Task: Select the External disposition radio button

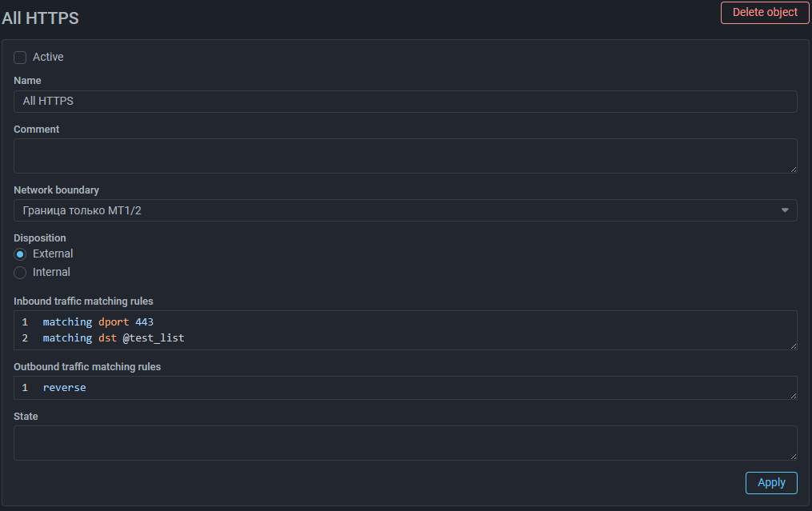Action: 20,254
